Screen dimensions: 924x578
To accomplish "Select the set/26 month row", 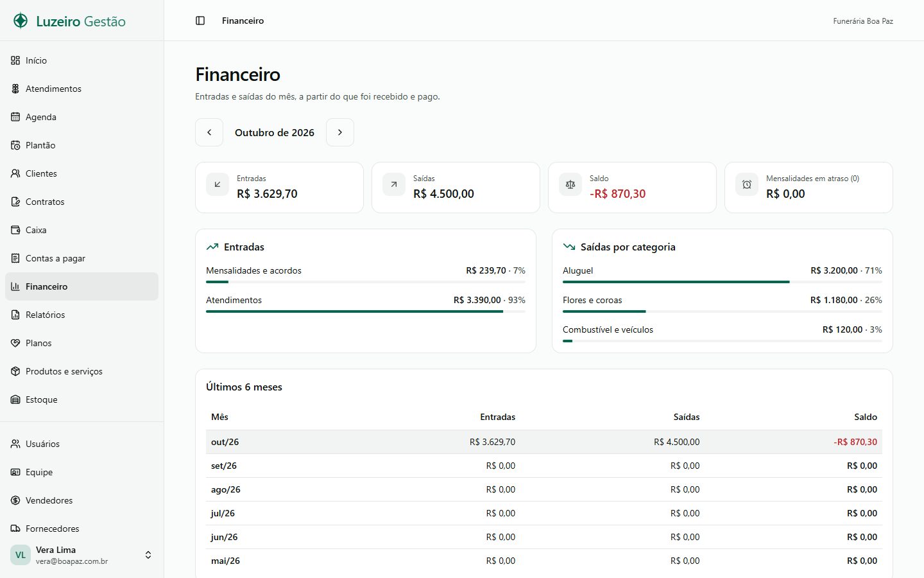I will [544, 466].
